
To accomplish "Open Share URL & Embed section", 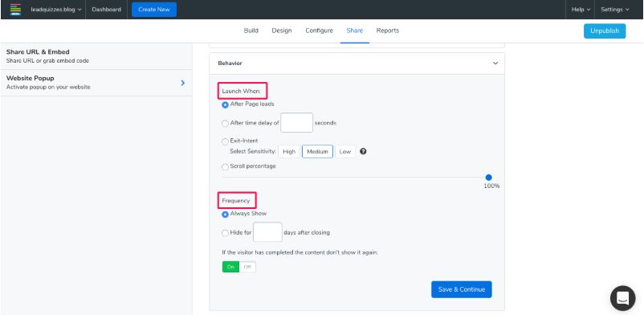I will (96, 56).
